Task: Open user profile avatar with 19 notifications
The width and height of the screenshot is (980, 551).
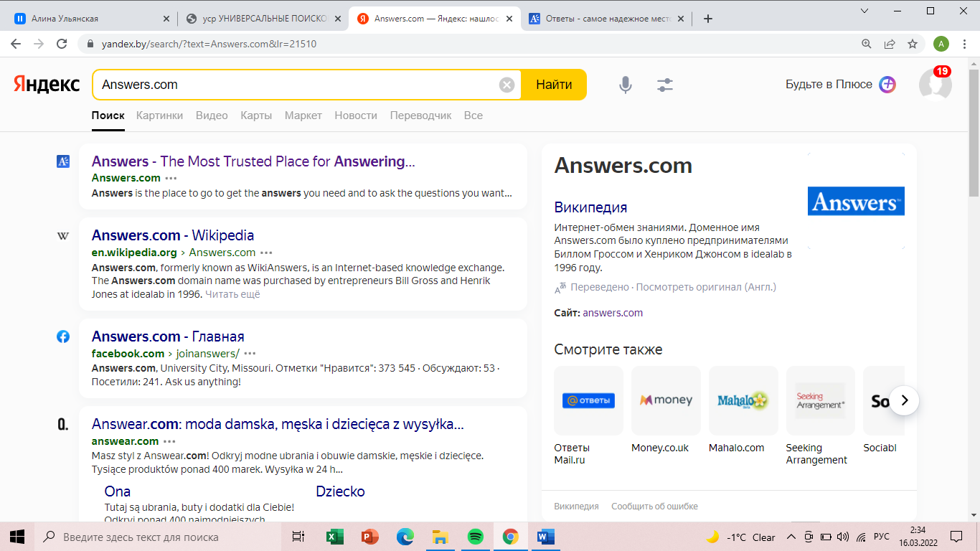Action: pos(936,84)
